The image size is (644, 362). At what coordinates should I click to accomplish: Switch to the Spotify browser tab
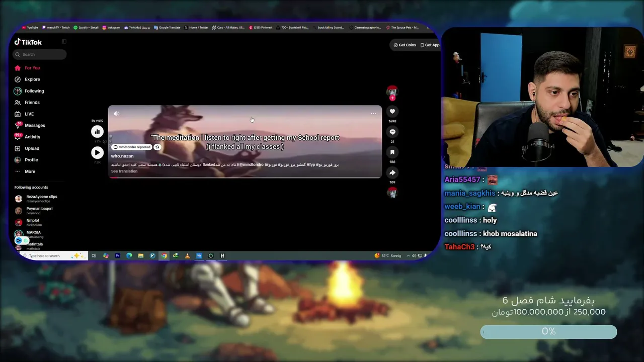pos(86,28)
